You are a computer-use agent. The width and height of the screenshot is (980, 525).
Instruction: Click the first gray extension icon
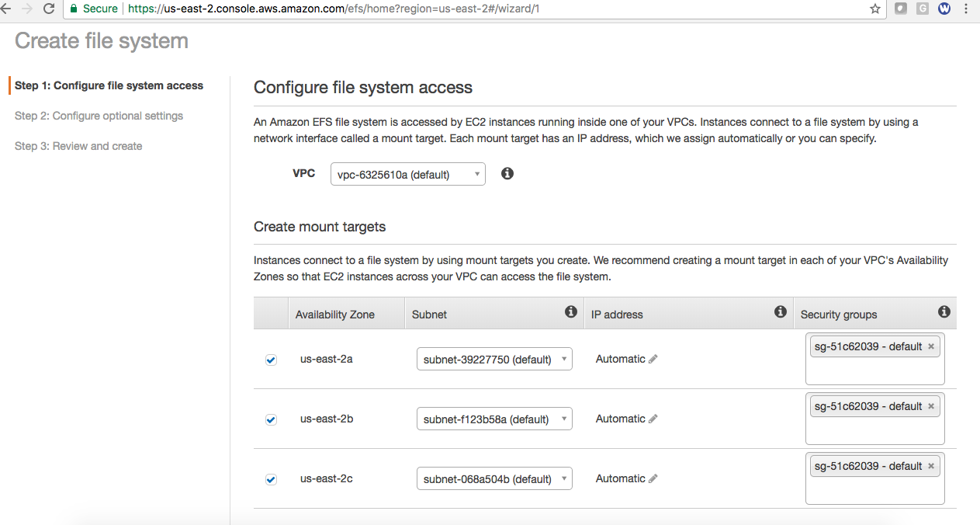tap(901, 9)
